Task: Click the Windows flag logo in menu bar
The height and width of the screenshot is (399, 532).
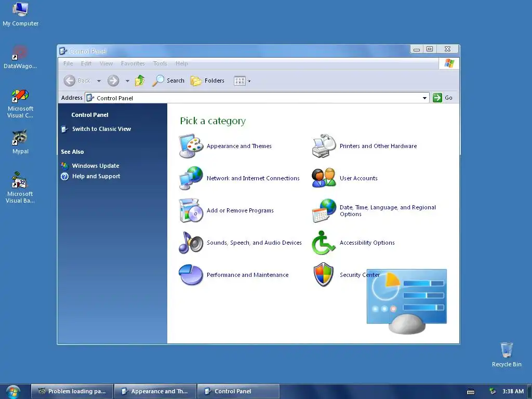Action: 449,63
